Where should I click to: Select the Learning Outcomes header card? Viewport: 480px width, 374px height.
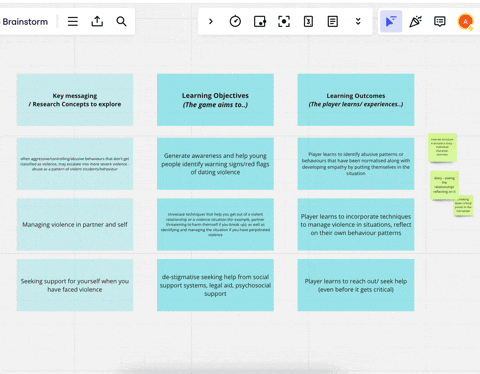tap(356, 100)
